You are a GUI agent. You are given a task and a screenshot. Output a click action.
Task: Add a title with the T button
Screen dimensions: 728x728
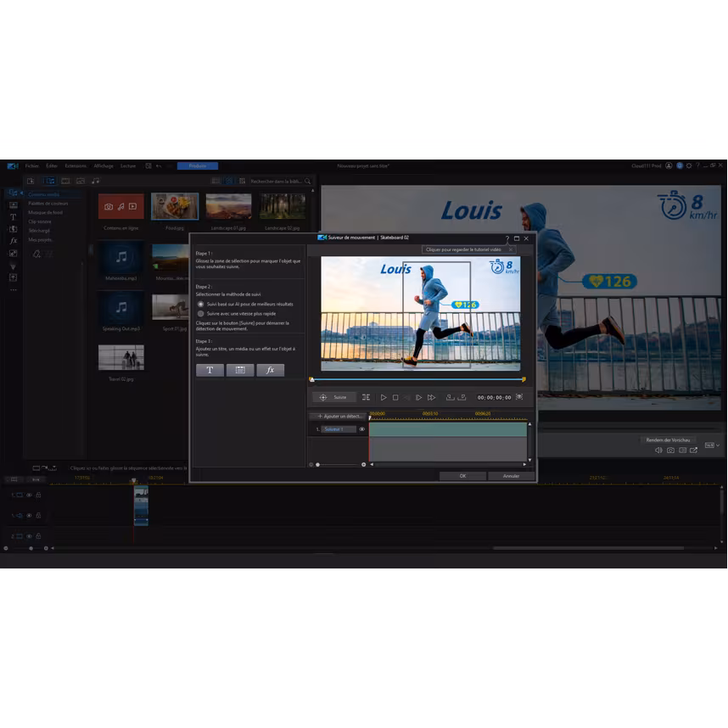click(210, 370)
